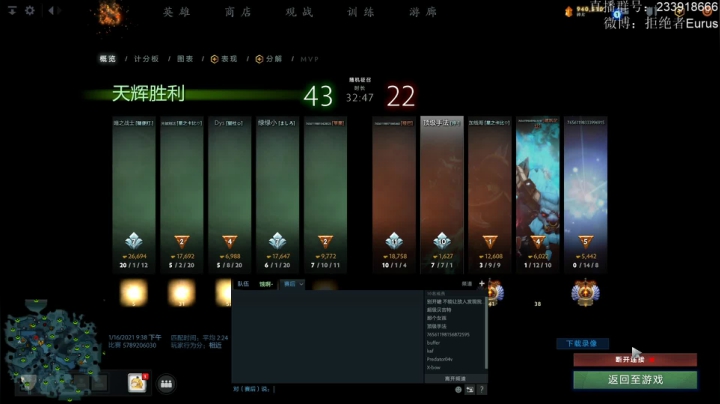Open chat help with the question mark icon
This screenshot has height=404, width=720.
[x=481, y=389]
